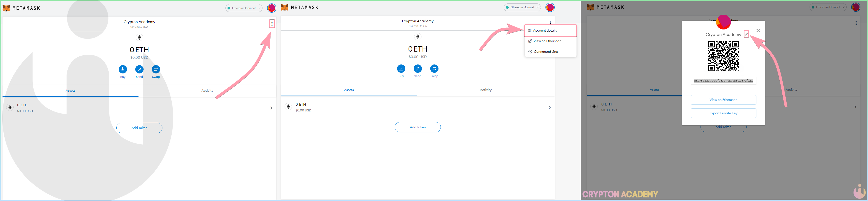Open the 0 ETH asset row chevron, right panel
868x201 pixels.
click(855, 107)
